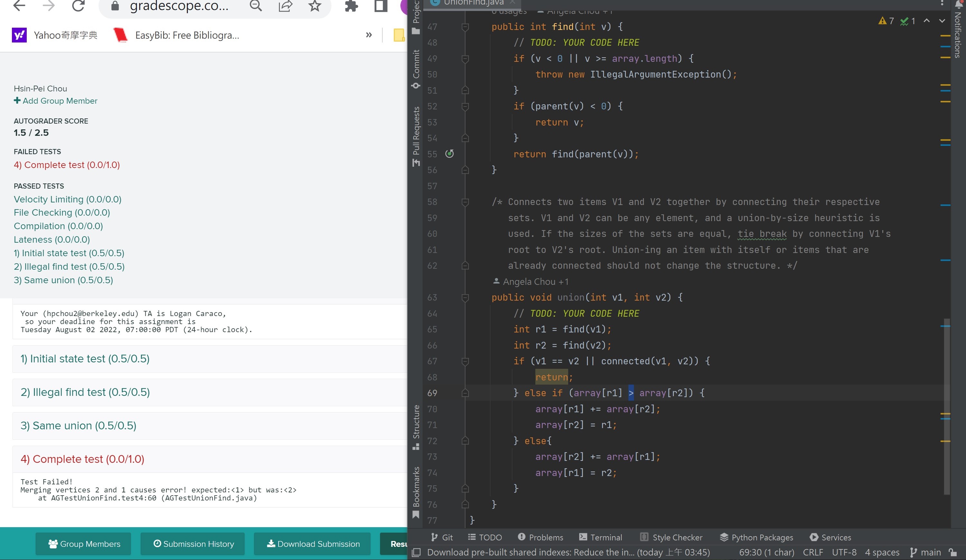Click the zoom magnifier icon in address bar
Viewport: 966px width, 560px height.
[256, 6]
